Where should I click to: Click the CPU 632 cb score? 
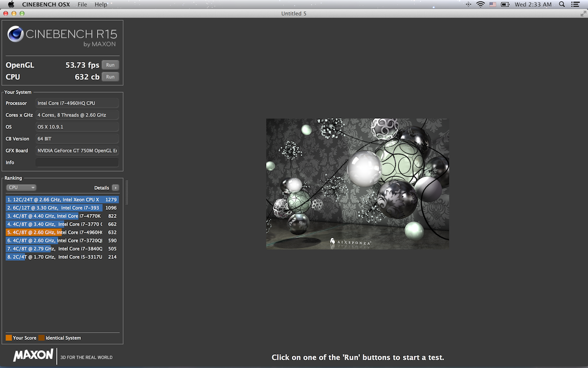click(x=87, y=77)
